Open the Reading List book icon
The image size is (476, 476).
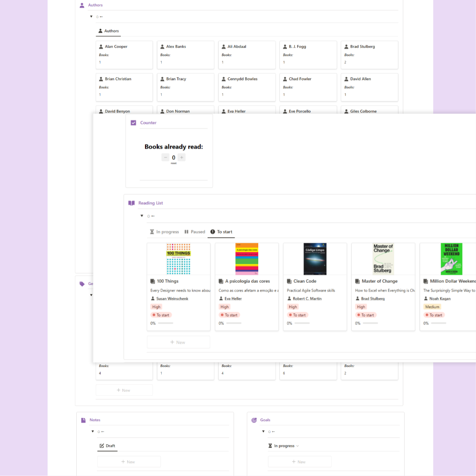(131, 203)
